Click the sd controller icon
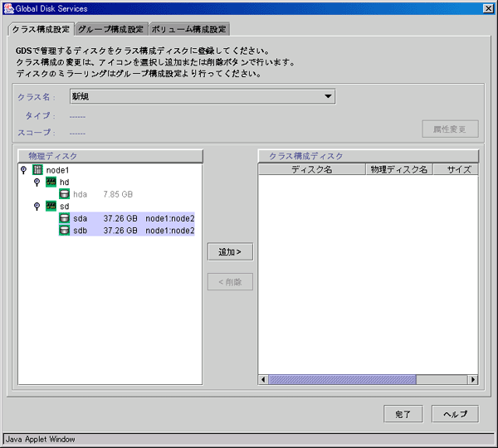The width and height of the screenshot is (498, 448). coord(51,206)
